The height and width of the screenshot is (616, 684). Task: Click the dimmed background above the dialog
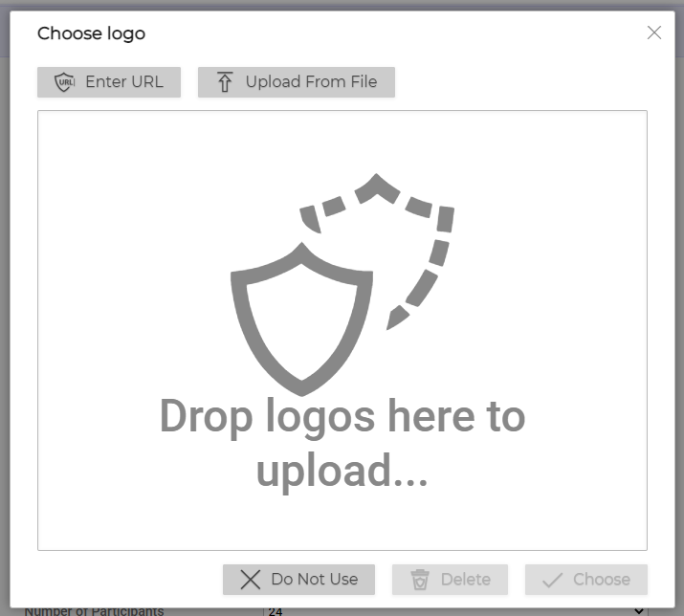tap(342, 5)
